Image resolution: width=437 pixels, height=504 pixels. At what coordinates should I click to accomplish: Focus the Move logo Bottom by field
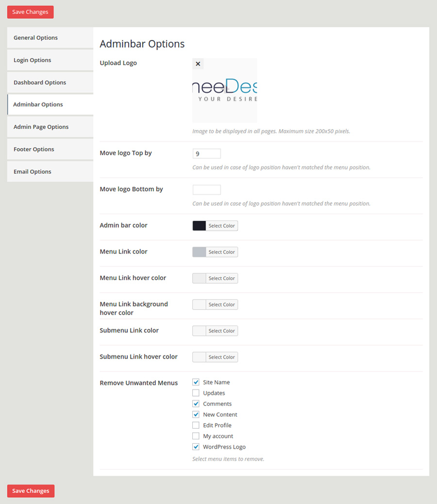[207, 190]
